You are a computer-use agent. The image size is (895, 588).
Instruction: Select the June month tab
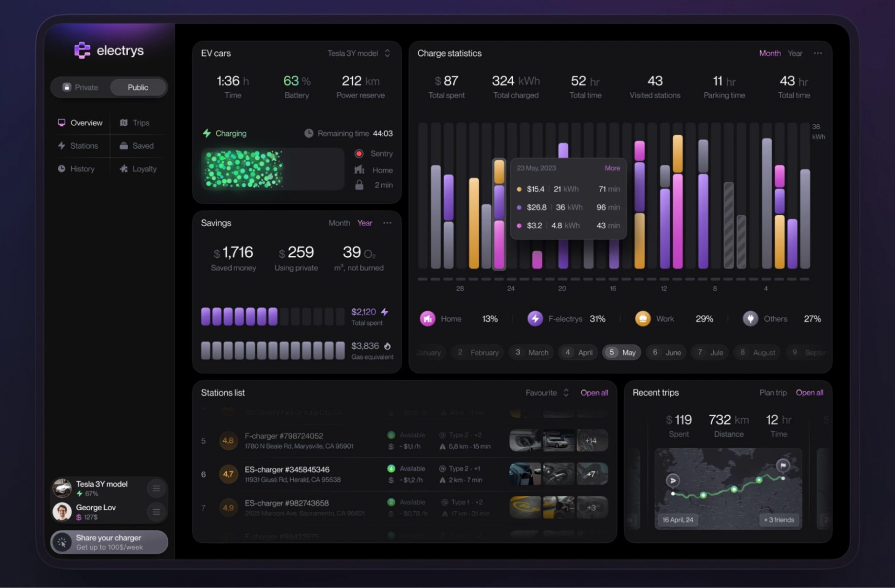coord(667,352)
